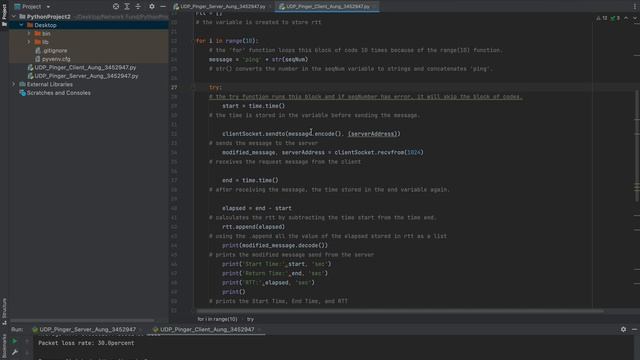Screen dimensions: 640x360
Task: Switch to UDP_Pinger_Client editor tab
Action: pos(326,7)
